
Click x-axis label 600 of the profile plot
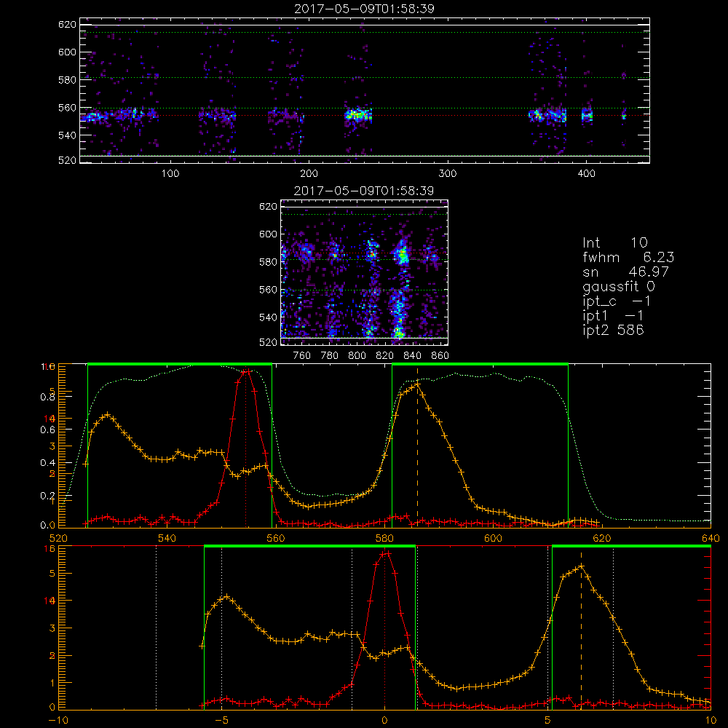[493, 538]
